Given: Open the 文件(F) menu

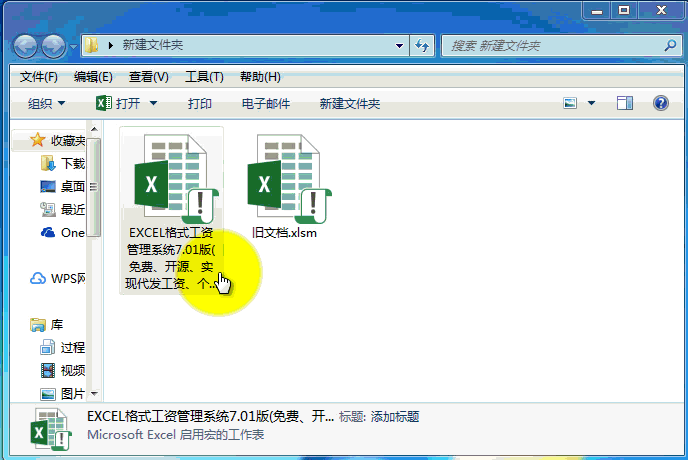Looking at the screenshot, I should [x=38, y=77].
